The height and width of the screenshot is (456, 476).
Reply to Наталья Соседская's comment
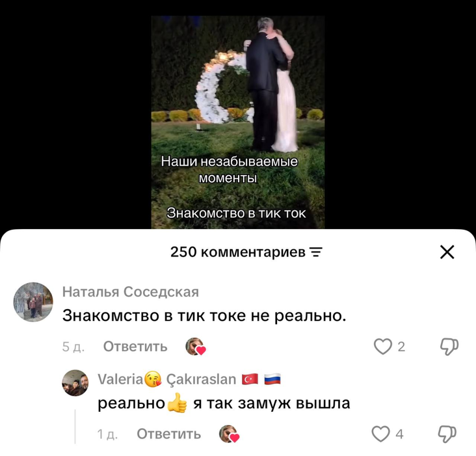tap(135, 346)
